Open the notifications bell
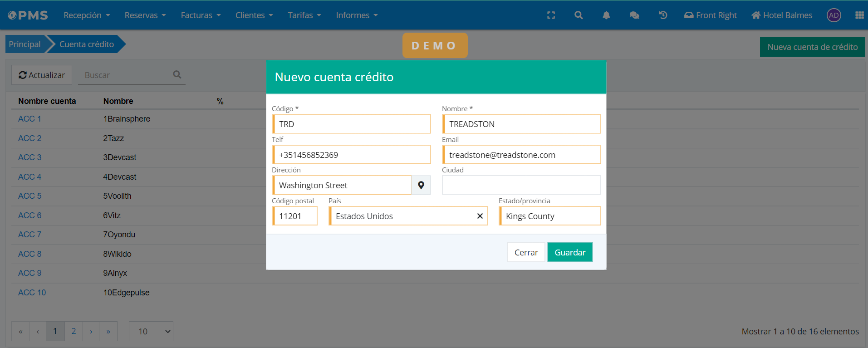The width and height of the screenshot is (868, 348). tap(606, 15)
